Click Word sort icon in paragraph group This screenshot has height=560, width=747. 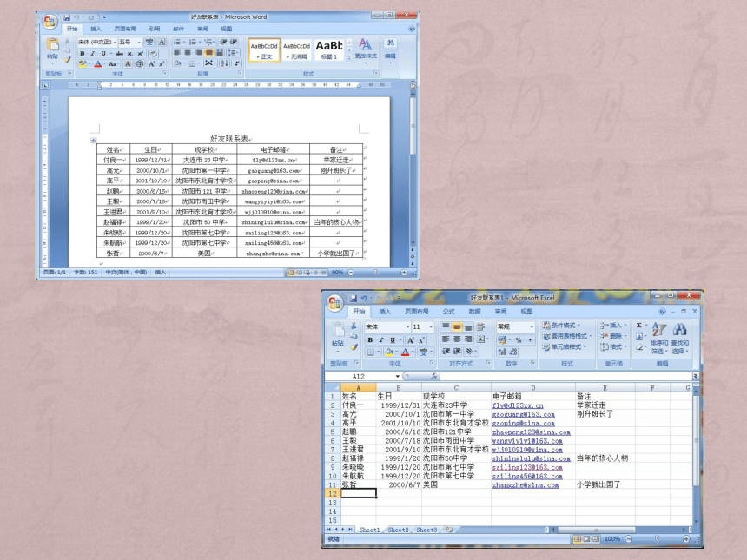(x=225, y=63)
